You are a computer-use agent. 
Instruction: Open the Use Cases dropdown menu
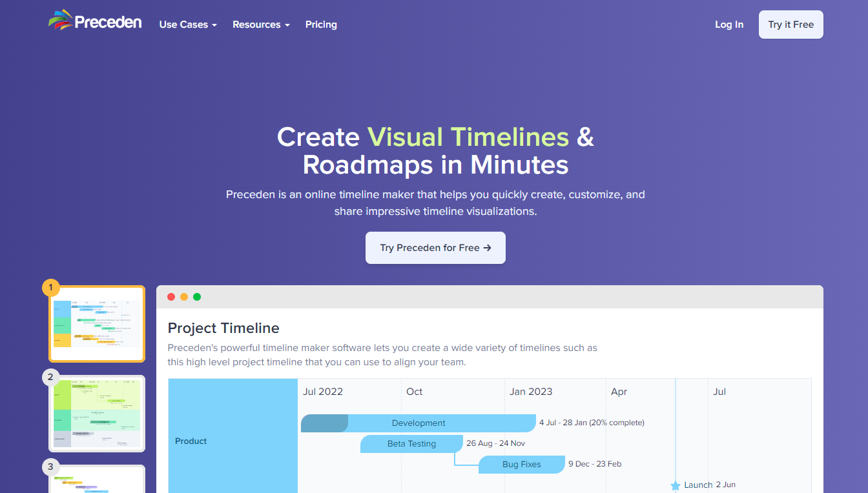pyautogui.click(x=188, y=25)
